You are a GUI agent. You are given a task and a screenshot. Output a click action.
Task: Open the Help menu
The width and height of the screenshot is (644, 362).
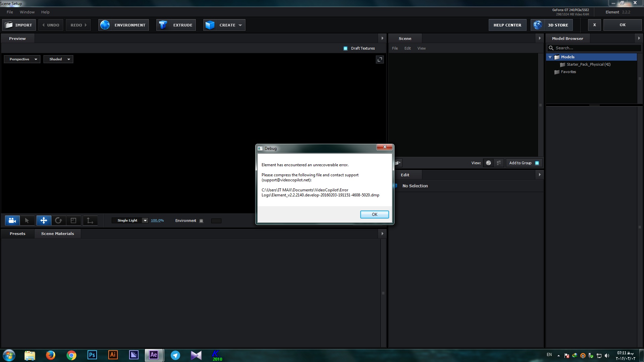pos(45,12)
